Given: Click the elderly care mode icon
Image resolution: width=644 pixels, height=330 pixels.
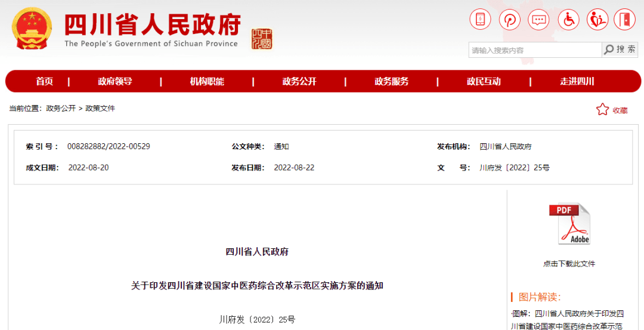Looking at the screenshot, I should click(x=597, y=20).
